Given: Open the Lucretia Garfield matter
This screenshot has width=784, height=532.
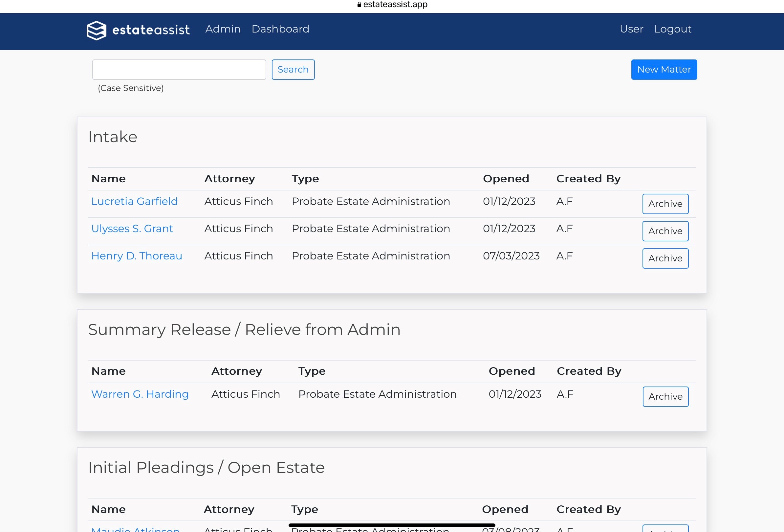Looking at the screenshot, I should coord(134,201).
